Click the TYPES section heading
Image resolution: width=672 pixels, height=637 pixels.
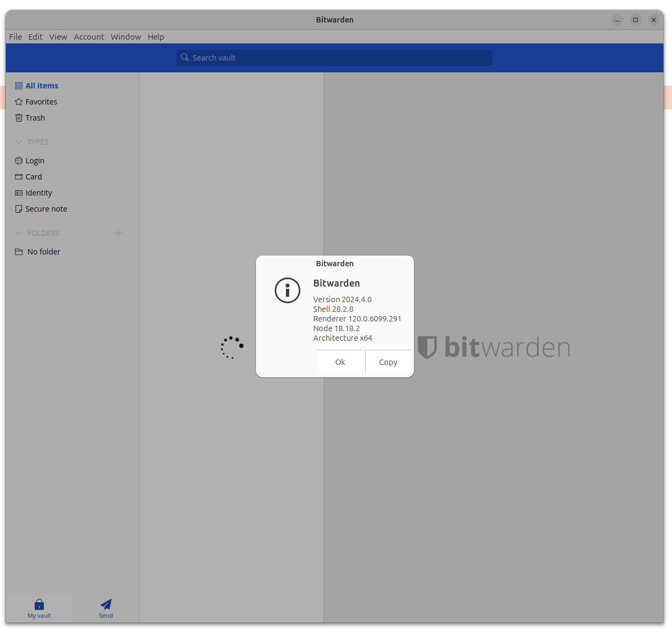(x=38, y=142)
